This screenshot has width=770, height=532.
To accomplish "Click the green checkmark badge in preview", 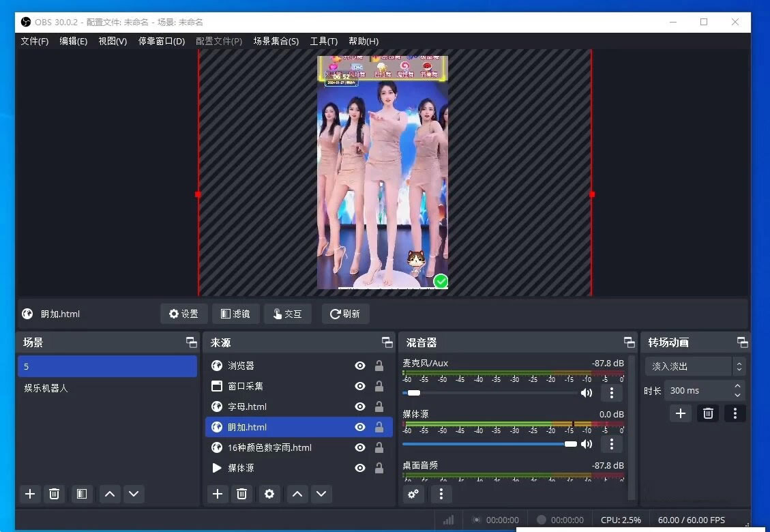I will (441, 281).
